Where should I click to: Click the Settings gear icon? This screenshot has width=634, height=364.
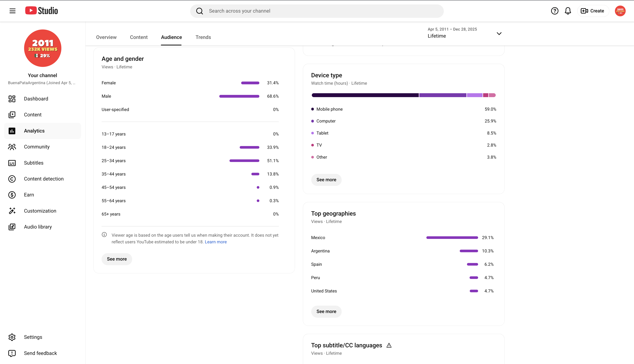(12, 337)
